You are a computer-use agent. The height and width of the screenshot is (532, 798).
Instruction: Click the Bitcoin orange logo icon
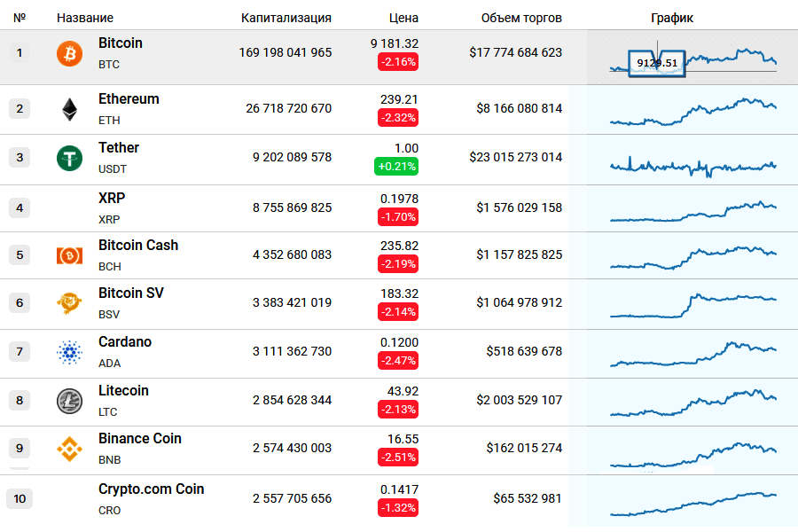(x=69, y=54)
